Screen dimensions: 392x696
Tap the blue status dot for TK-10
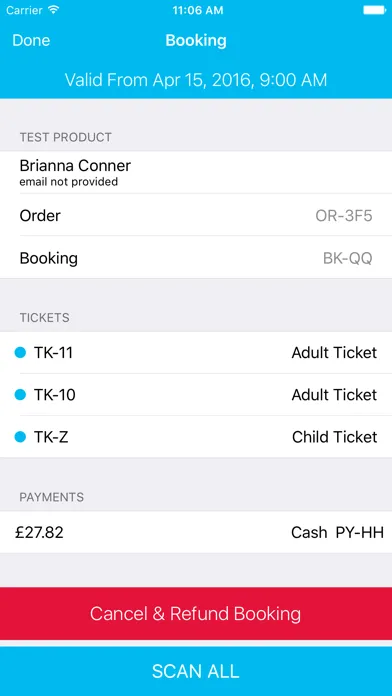(20, 395)
